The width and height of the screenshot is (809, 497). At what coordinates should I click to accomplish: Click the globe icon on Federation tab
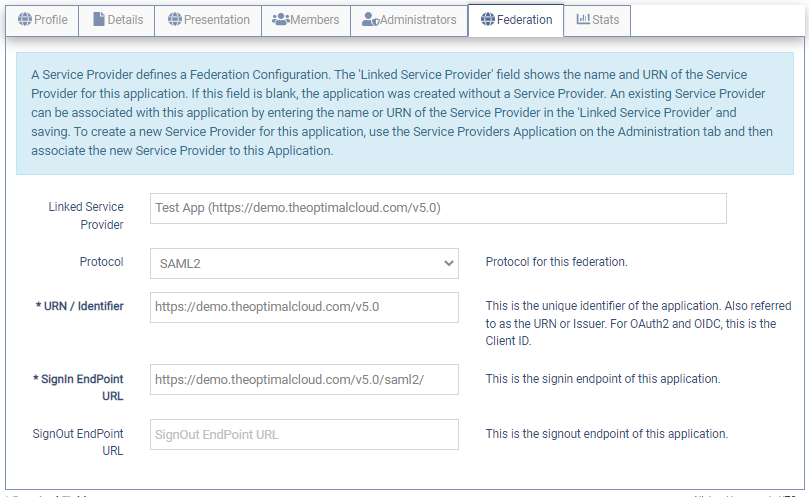(x=488, y=20)
